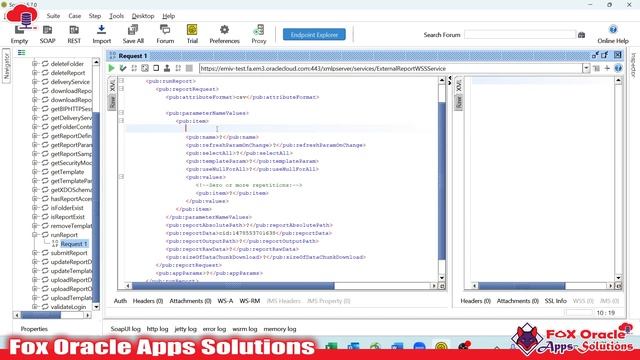Open the Case menu
Screen dimensions: 640x360
75,16
